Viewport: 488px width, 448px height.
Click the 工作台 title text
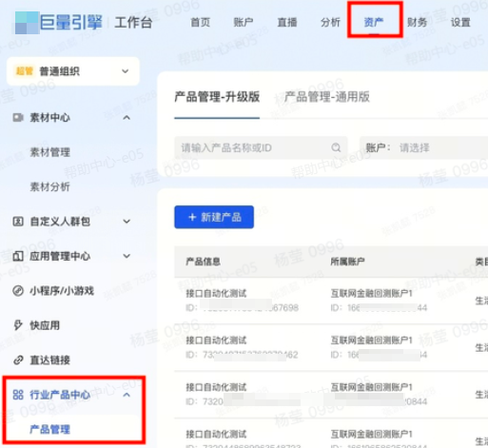(x=133, y=23)
